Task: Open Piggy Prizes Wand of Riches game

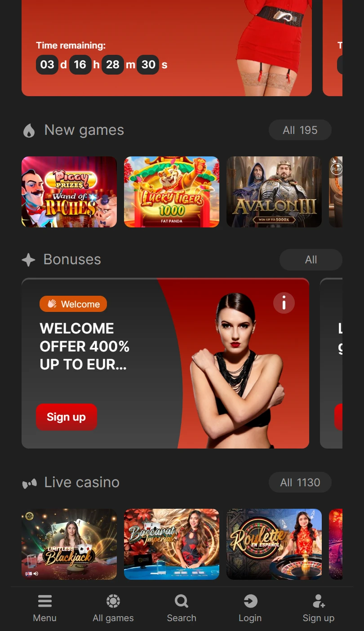Action: (69, 192)
